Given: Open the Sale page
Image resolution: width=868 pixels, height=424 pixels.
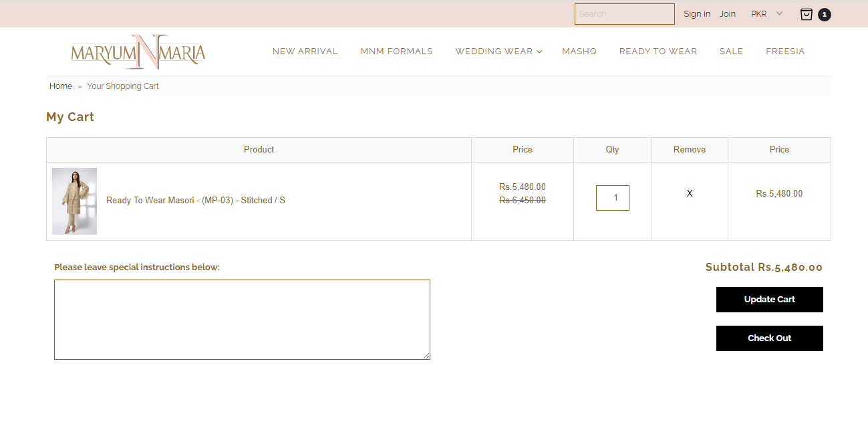Looking at the screenshot, I should (731, 51).
